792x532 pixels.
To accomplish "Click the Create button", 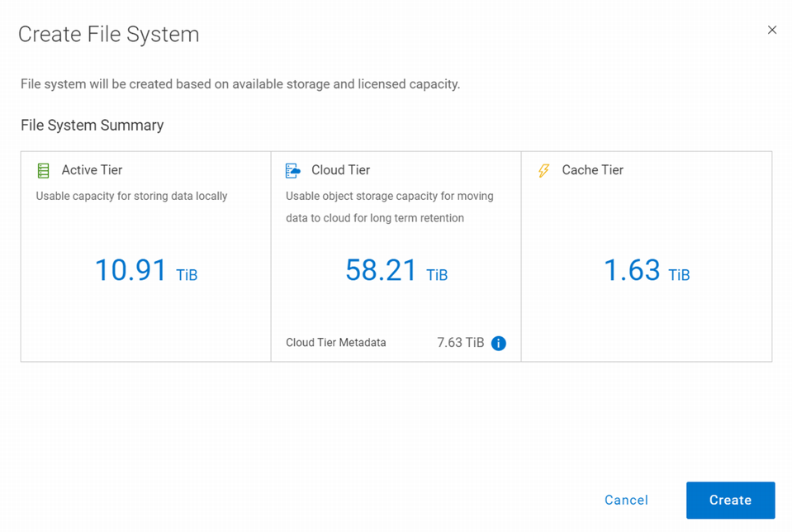I will tap(730, 500).
